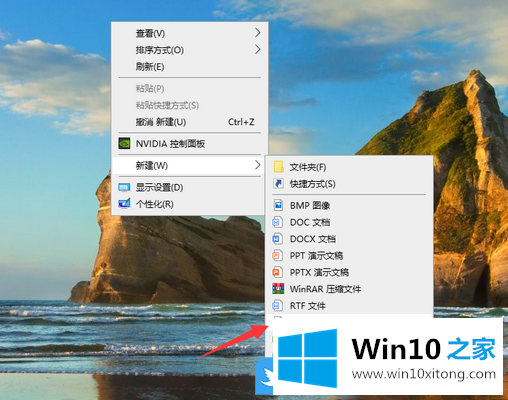The image size is (508, 400).
Task: Select 撤消 新建(U) menu entry
Action: click(189, 122)
